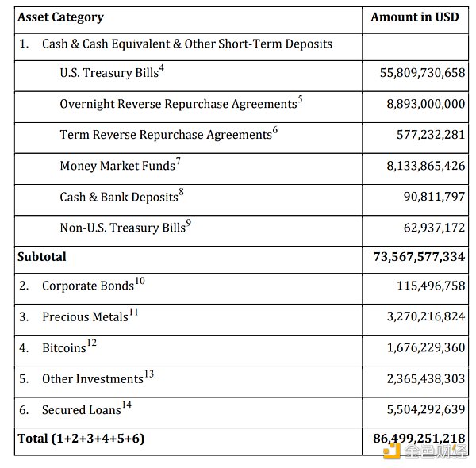This screenshot has height=468, width=476.
Task: Open footnote 4 beside U.S. Treasury Bills
Action: click(161, 68)
